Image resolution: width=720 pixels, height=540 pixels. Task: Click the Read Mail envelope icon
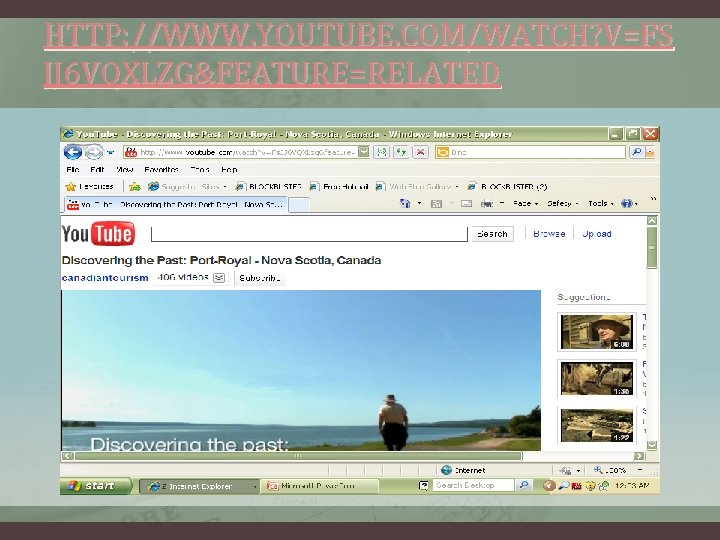(x=466, y=203)
